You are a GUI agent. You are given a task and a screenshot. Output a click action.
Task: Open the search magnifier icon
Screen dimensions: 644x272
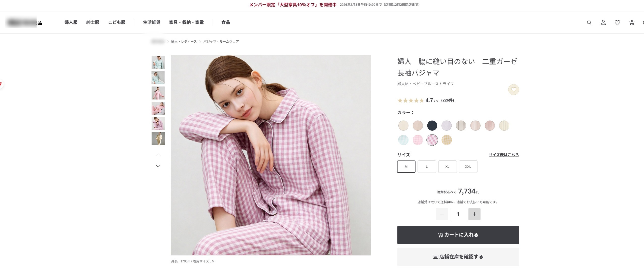click(x=589, y=23)
